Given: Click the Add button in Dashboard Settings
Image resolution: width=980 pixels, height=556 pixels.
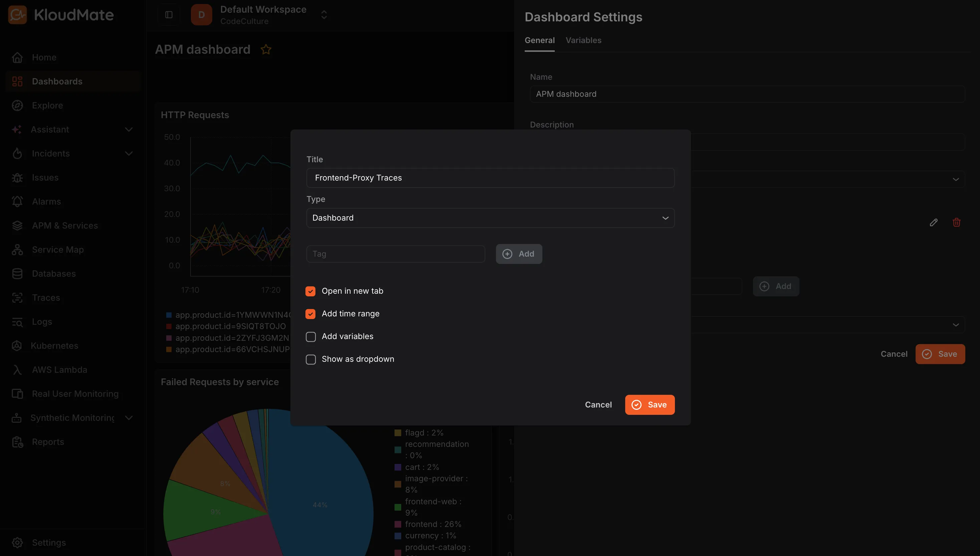Looking at the screenshot, I should pyautogui.click(x=776, y=286).
